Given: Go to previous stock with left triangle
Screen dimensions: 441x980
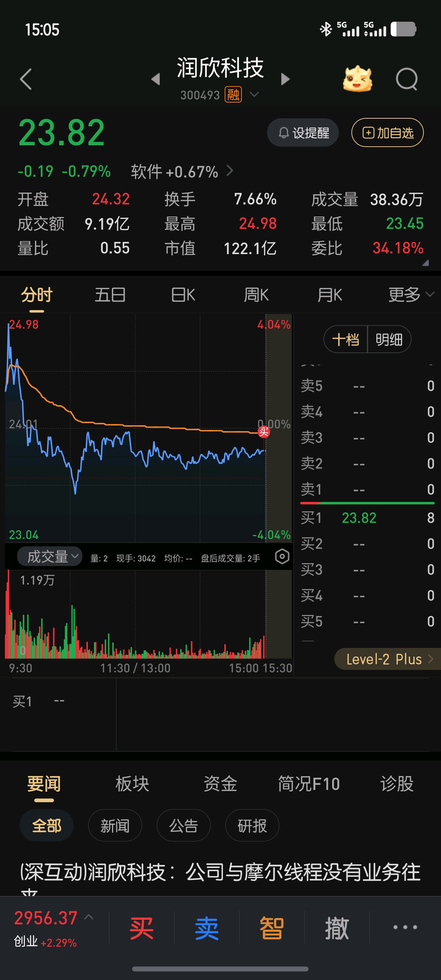Looking at the screenshot, I should [x=155, y=79].
